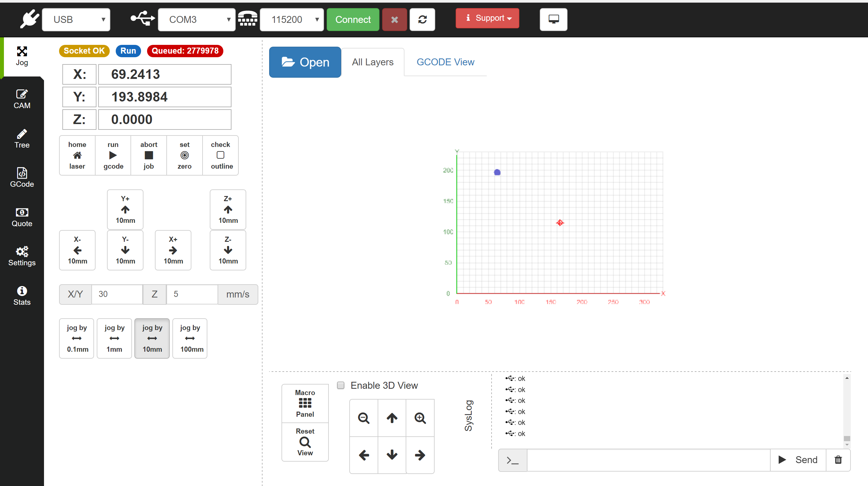The image size is (868, 486).
Task: Click the abort job stop button
Action: (x=149, y=155)
